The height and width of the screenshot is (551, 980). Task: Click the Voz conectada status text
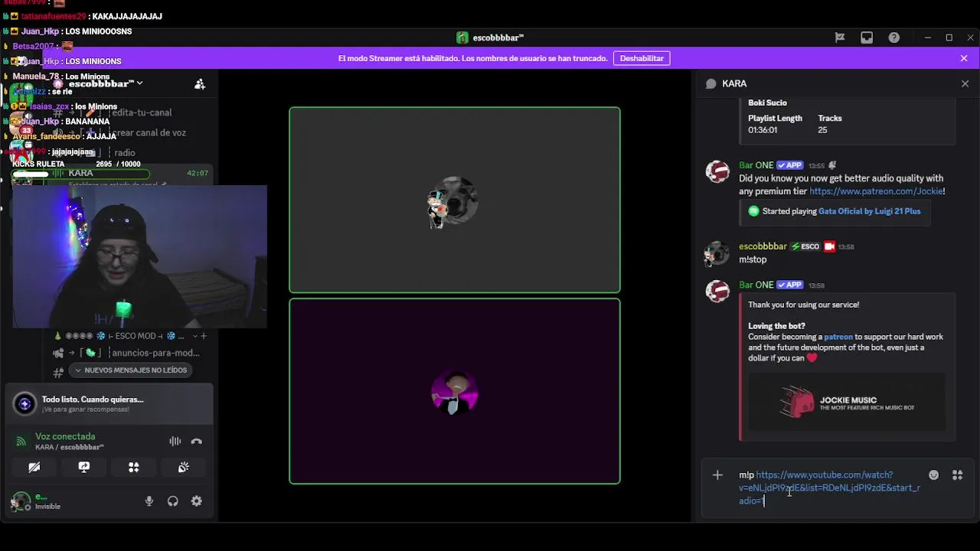65,436
